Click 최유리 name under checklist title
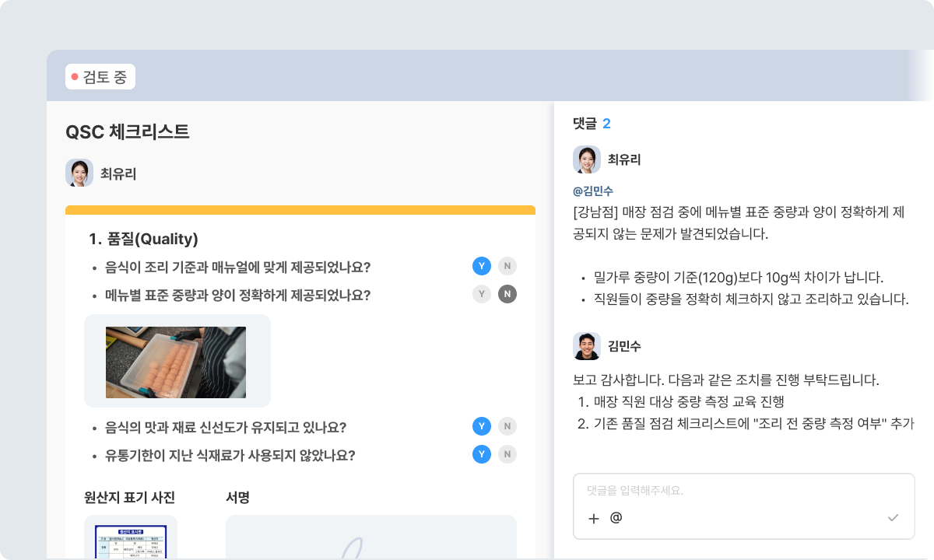 click(118, 173)
